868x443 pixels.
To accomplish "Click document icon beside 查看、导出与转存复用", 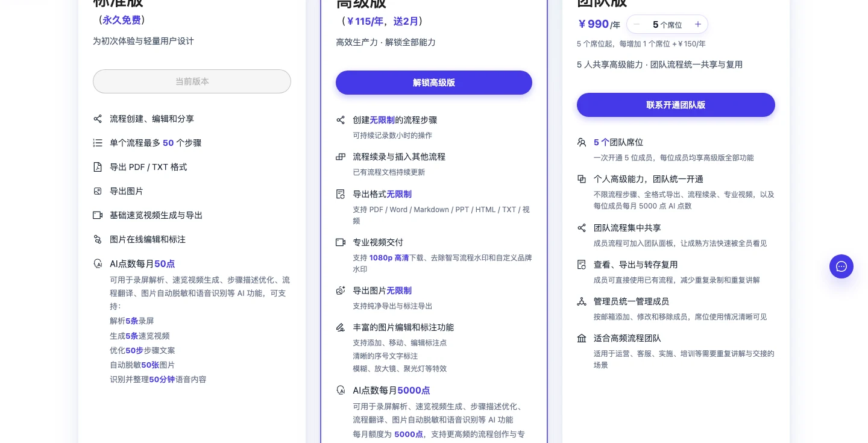I will [582, 265].
